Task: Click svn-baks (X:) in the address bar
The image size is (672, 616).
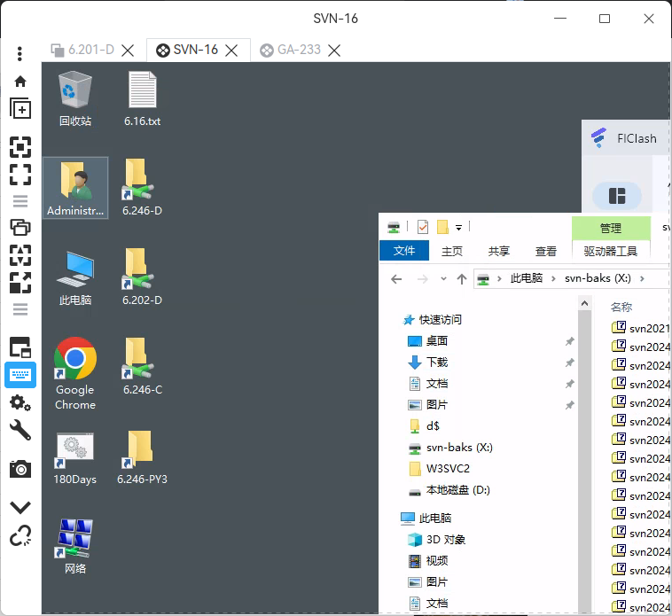Action: pyautogui.click(x=598, y=278)
